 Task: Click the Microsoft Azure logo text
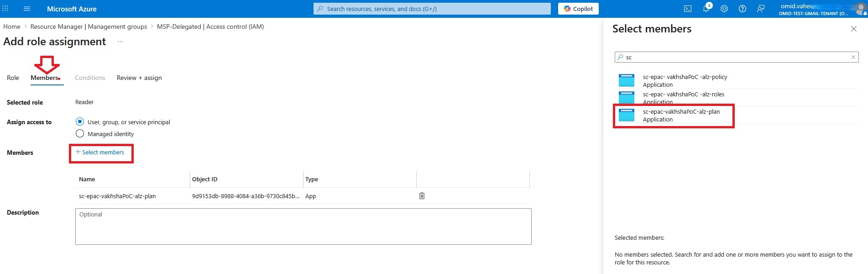pyautogui.click(x=72, y=9)
